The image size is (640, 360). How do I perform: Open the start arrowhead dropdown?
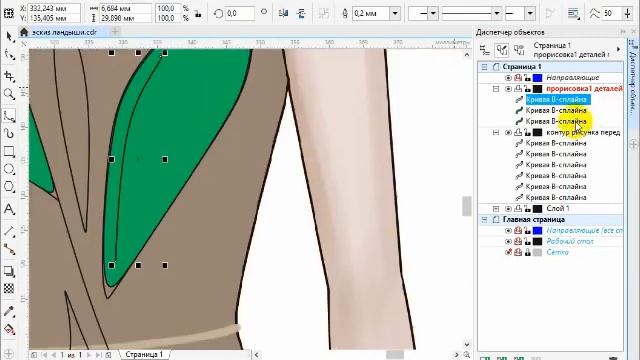(433, 13)
